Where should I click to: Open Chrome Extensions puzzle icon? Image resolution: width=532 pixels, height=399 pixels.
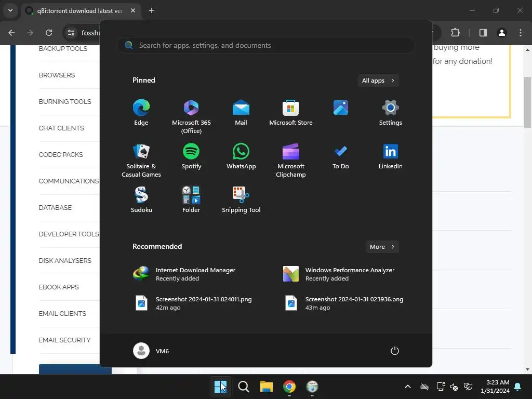(455, 33)
